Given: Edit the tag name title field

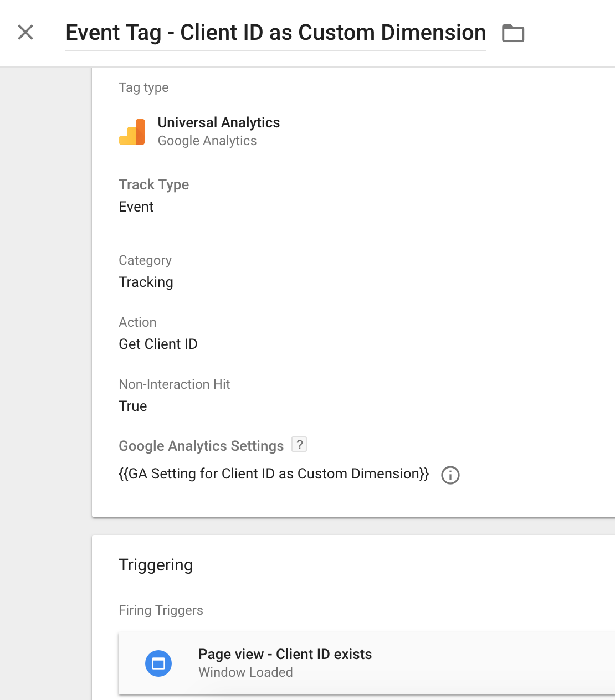Looking at the screenshot, I should (x=276, y=33).
